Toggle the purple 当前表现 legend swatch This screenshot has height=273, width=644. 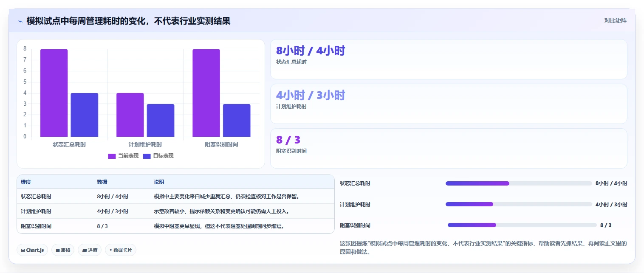(112, 156)
